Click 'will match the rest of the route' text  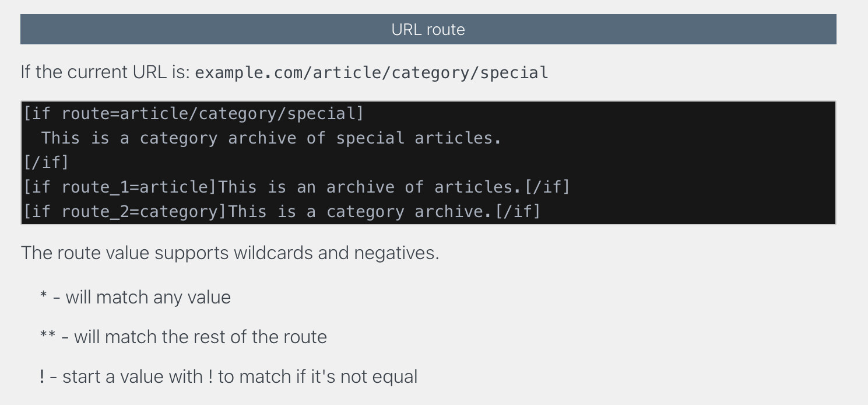(x=200, y=337)
